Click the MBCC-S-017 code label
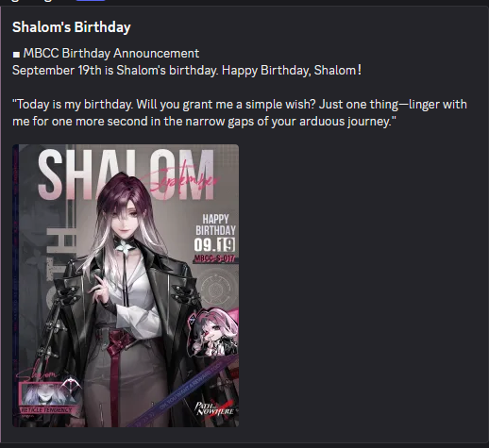Viewport: 489px width, 448px height. pyautogui.click(x=214, y=258)
